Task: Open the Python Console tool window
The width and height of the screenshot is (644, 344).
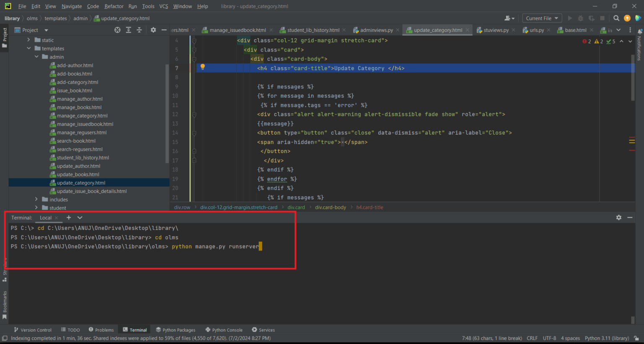Action: pyautogui.click(x=224, y=330)
